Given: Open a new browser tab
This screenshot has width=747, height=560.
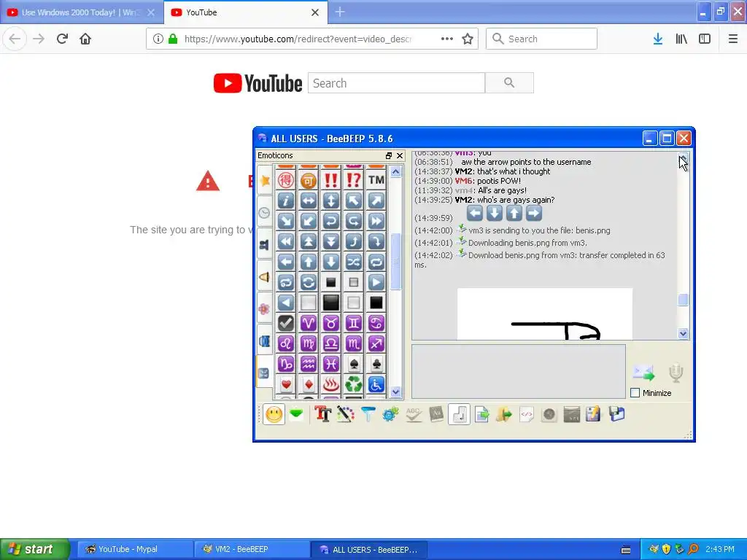Looking at the screenshot, I should 340,12.
